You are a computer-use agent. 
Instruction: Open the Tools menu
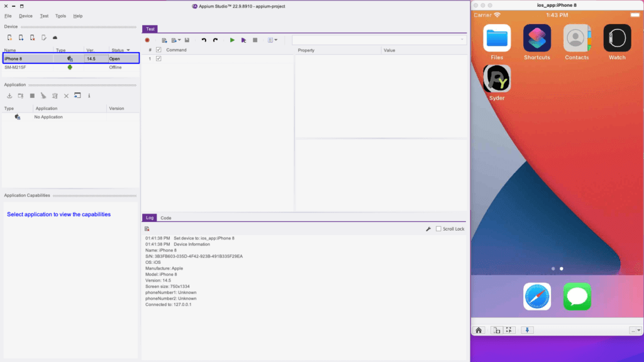pos(60,16)
